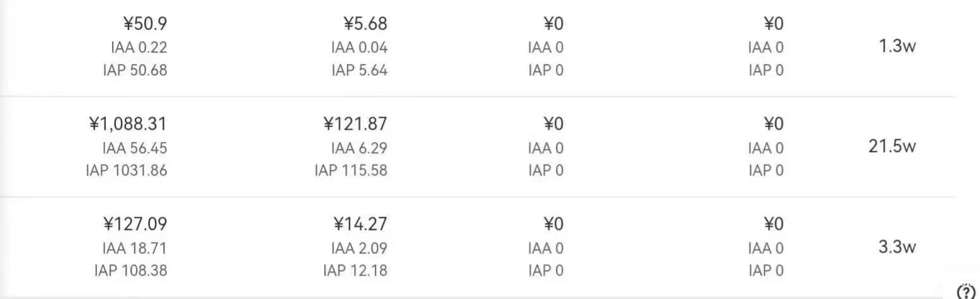
Task: Click the IAP 50.68 value
Action: click(x=135, y=70)
